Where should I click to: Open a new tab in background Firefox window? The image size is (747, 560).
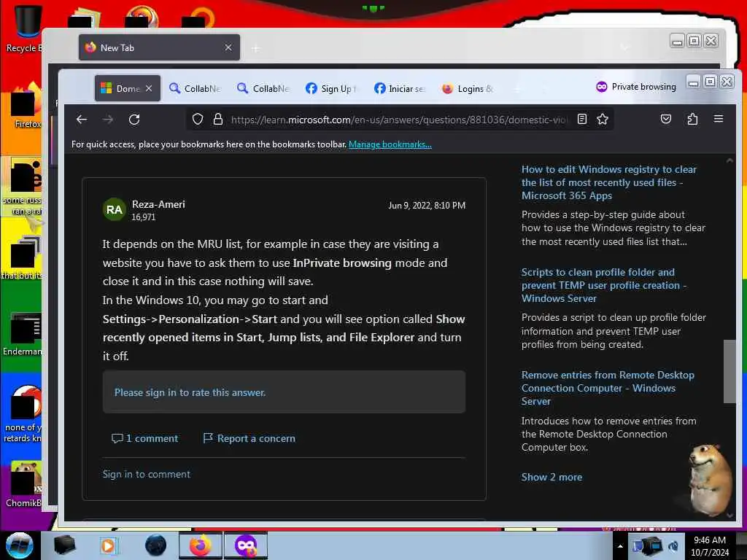[x=256, y=48]
